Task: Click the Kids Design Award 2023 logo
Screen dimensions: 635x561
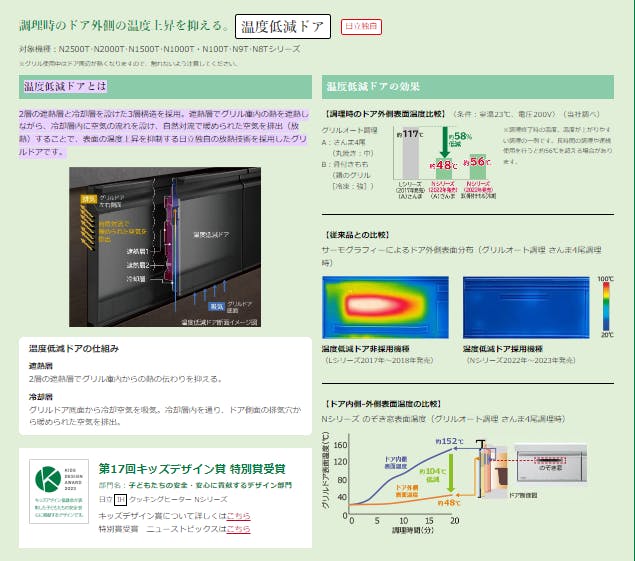Action: pos(58,496)
